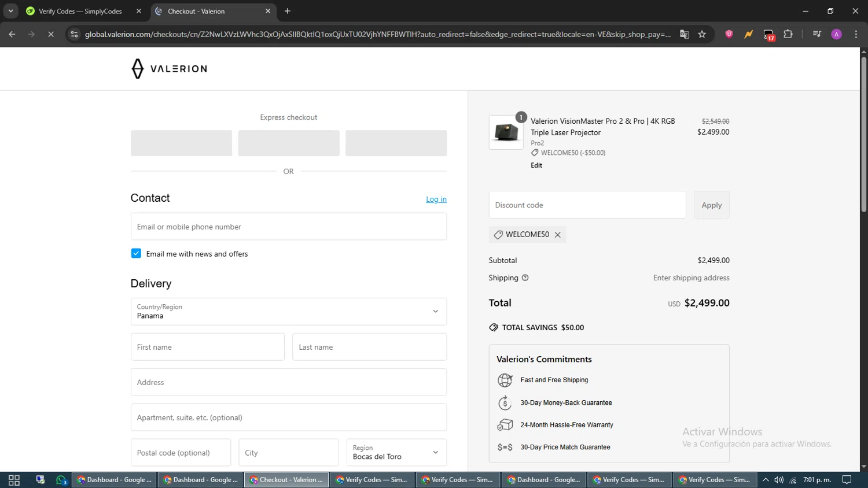The height and width of the screenshot is (488, 868).
Task: Open the profile avatar menu
Action: tap(837, 34)
